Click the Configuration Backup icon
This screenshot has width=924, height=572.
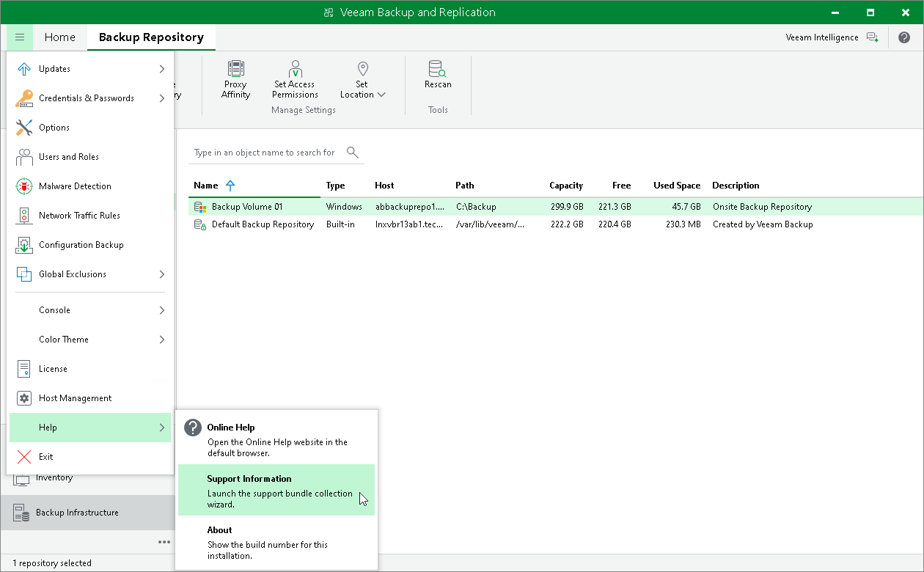pyautogui.click(x=24, y=245)
